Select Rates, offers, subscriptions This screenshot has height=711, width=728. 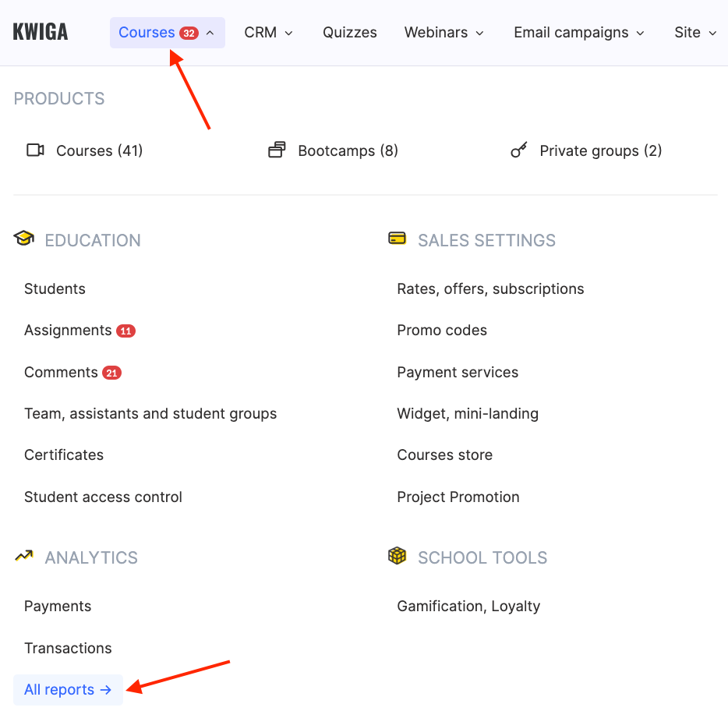click(490, 289)
